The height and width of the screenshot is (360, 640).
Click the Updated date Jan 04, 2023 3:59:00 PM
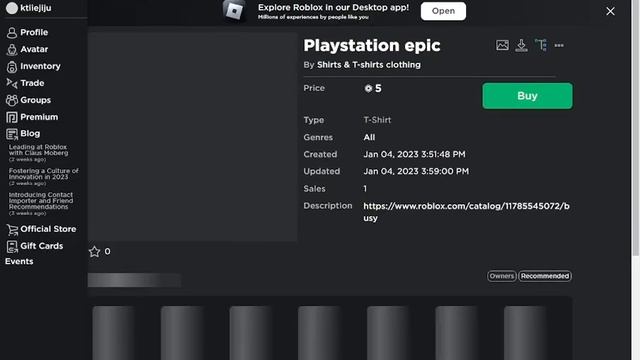tap(416, 171)
